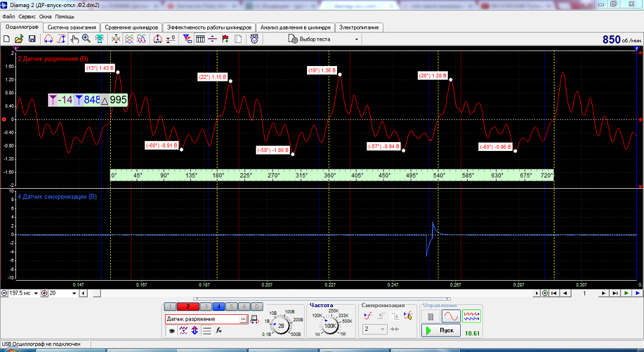The image size is (644, 352).
Task: Select single red sine display mode
Action: tap(451, 317)
